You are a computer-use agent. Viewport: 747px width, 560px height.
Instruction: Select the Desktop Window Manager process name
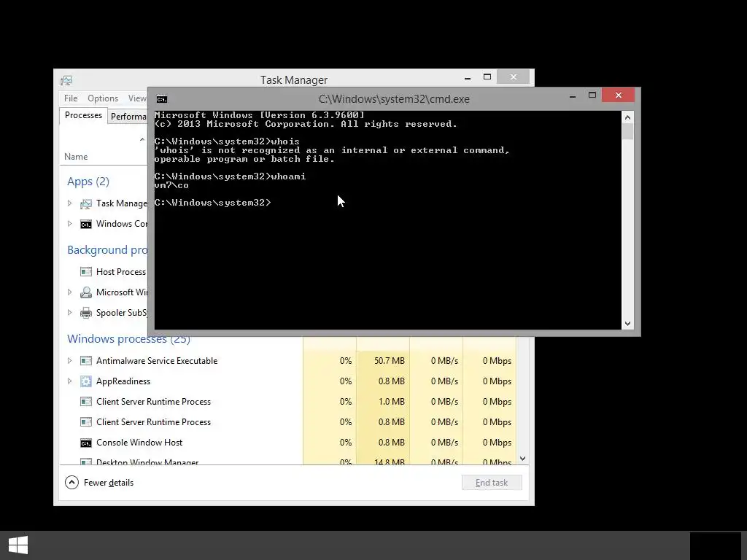click(x=147, y=462)
